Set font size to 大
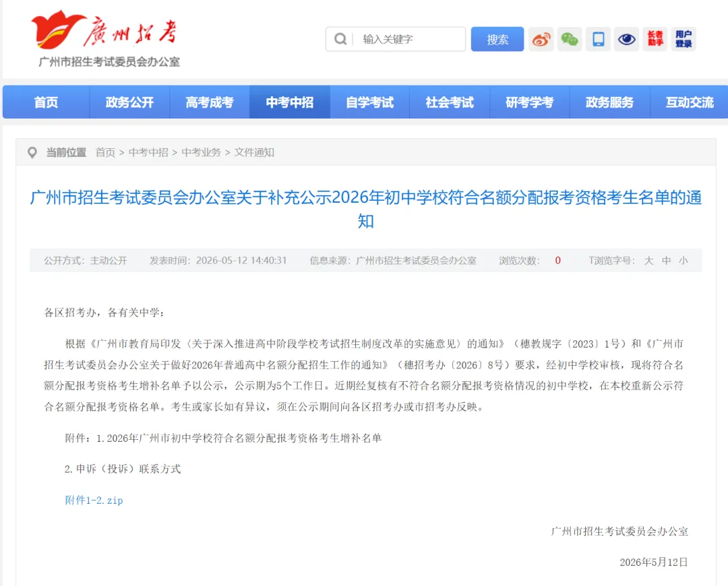This screenshot has height=586, width=728. tap(648, 261)
